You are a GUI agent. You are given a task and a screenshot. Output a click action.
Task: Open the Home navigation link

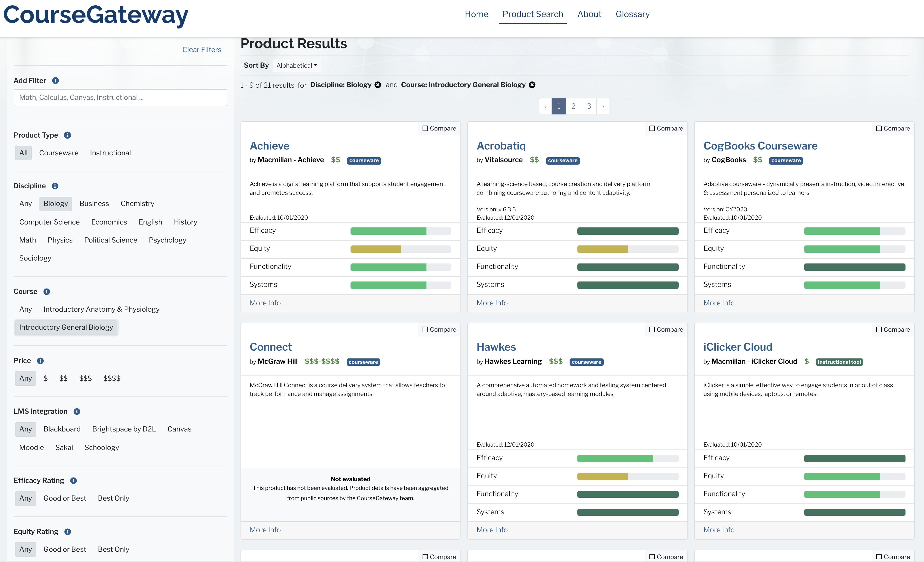[x=477, y=14]
